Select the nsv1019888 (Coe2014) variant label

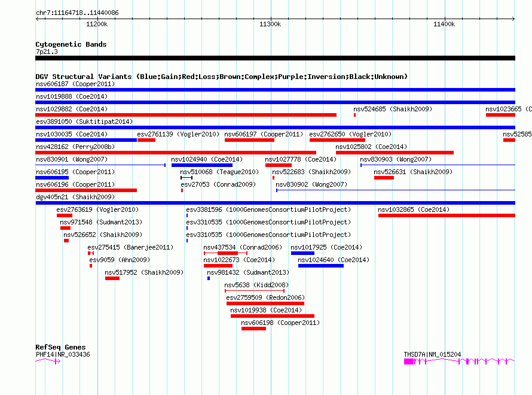coord(72,96)
